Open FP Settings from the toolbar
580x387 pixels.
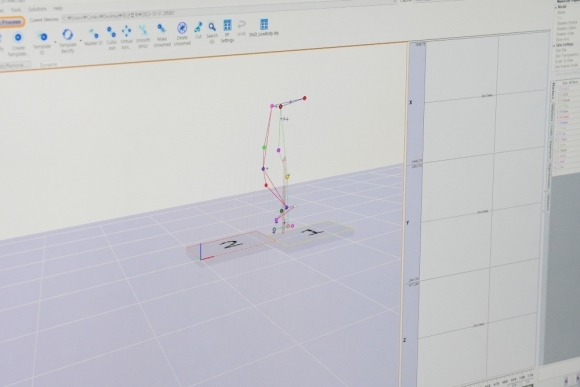point(227,25)
